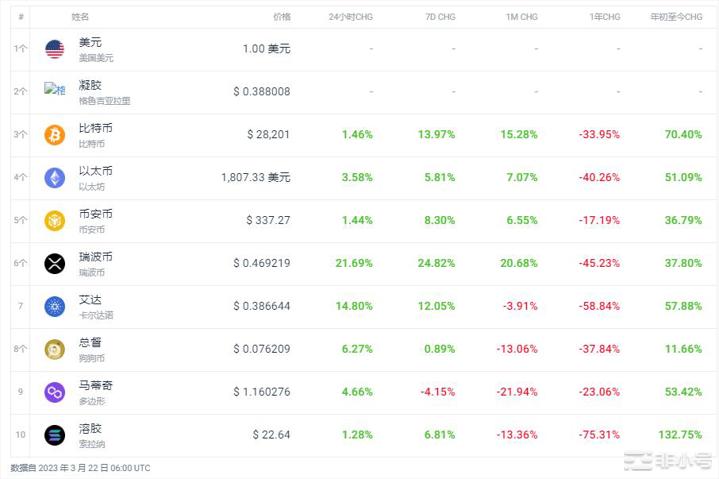This screenshot has width=719, height=479.
Task: Open the 瑞波币 coin name link
Action: click(95, 257)
